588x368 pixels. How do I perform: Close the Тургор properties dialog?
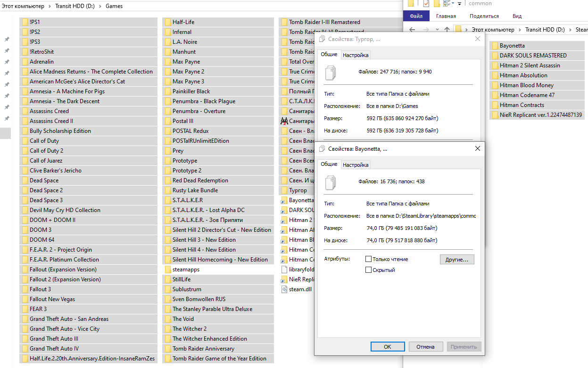(x=477, y=39)
